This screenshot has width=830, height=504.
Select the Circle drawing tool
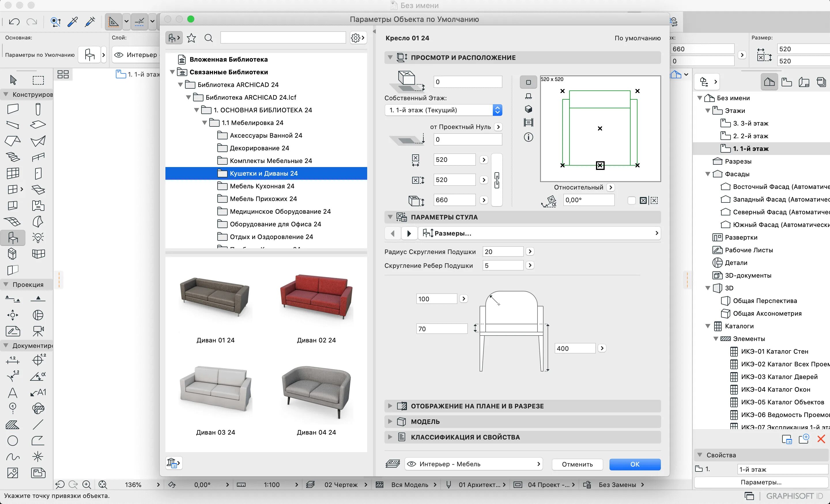(x=12, y=440)
